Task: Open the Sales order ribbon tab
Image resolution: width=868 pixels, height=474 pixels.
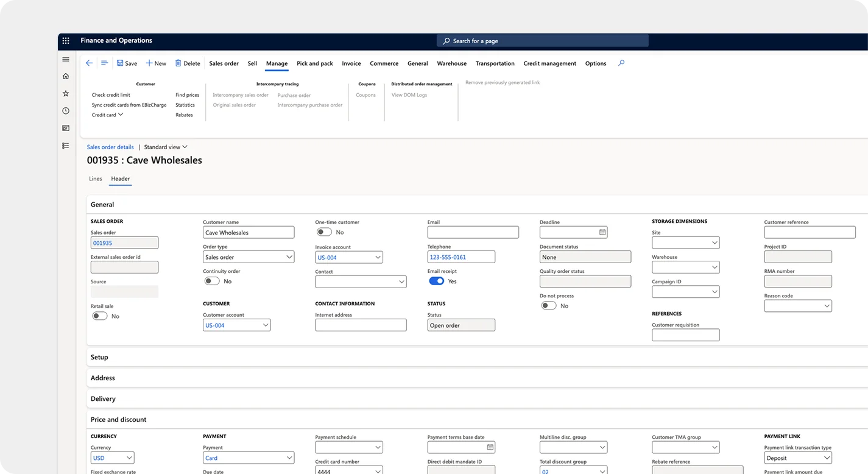Action: pyautogui.click(x=224, y=63)
